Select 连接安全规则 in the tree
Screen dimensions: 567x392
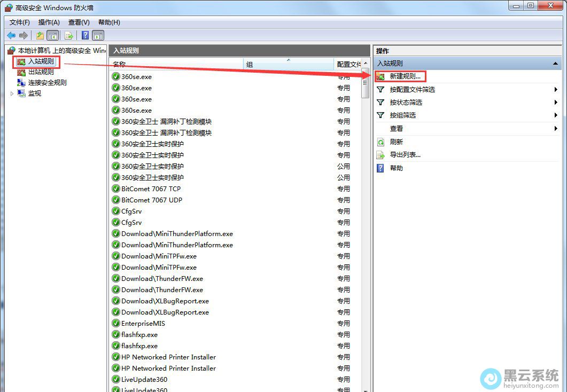click(47, 83)
